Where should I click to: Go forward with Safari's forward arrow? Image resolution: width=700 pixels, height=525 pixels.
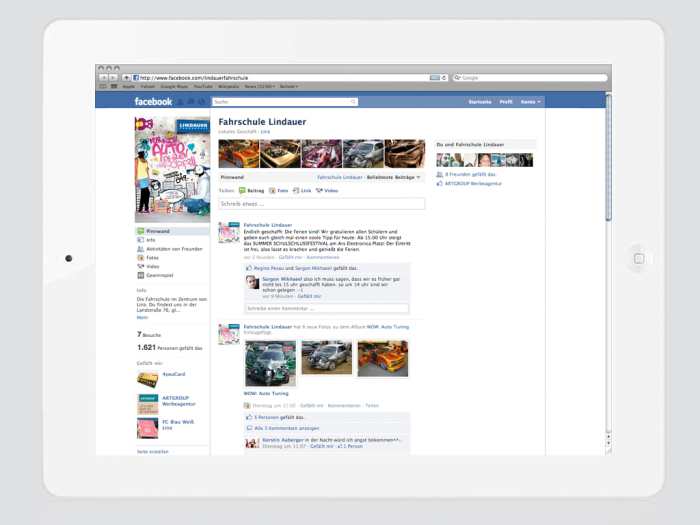point(113,78)
